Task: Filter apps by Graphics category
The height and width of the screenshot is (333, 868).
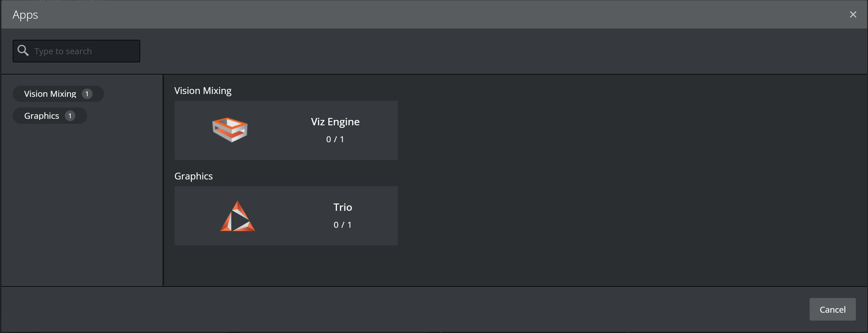Action: [42, 116]
